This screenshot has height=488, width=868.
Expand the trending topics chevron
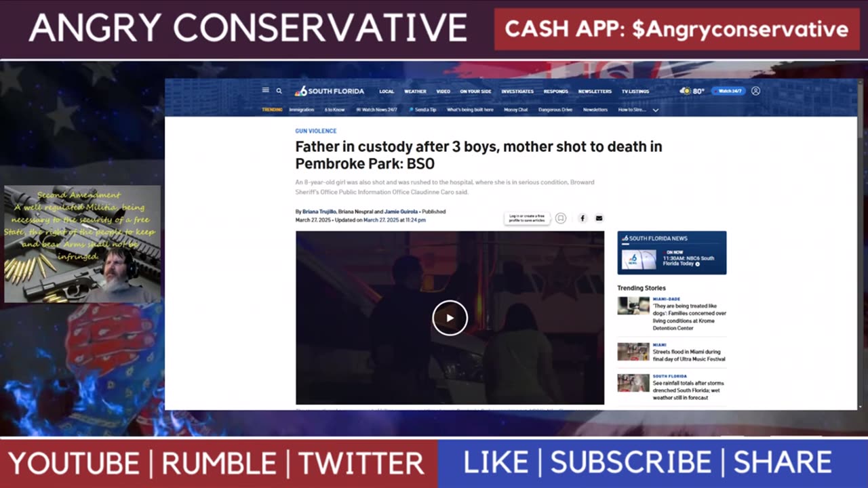(655, 110)
